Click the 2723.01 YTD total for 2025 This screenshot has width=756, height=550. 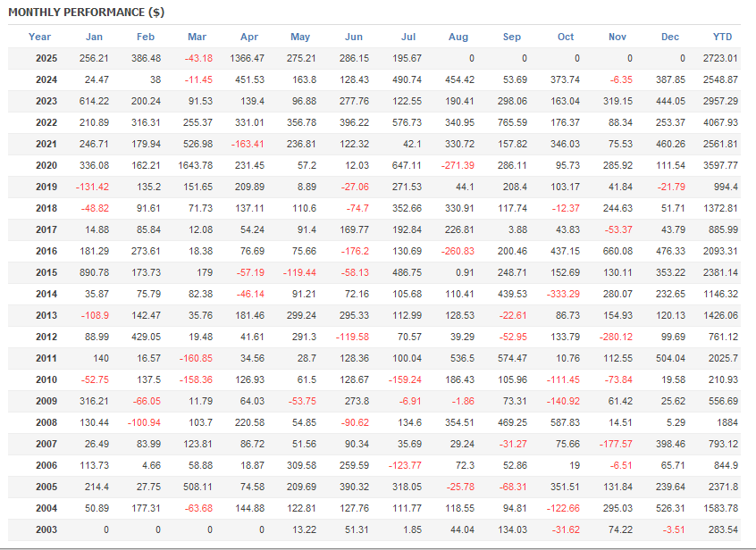point(721,58)
